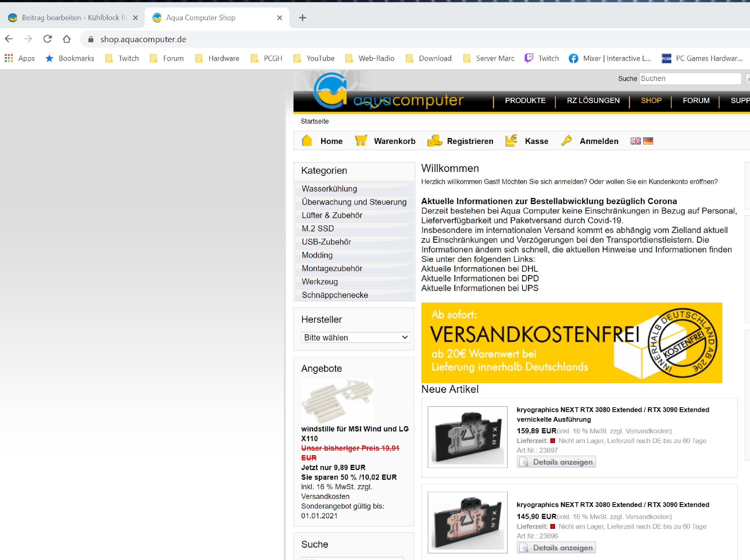
Task: Open the Apps grid in bookmarks bar
Action: click(x=9, y=58)
